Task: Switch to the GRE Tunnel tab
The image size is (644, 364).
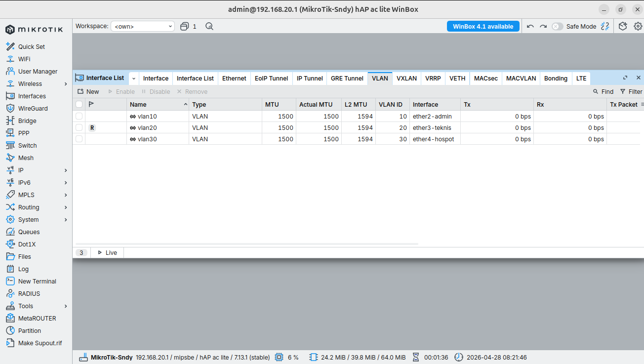Action: click(x=347, y=78)
